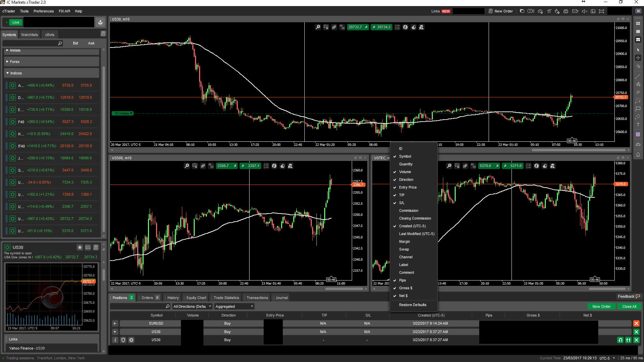Click zoom icon on USTEC chart toolbar

click(449, 166)
